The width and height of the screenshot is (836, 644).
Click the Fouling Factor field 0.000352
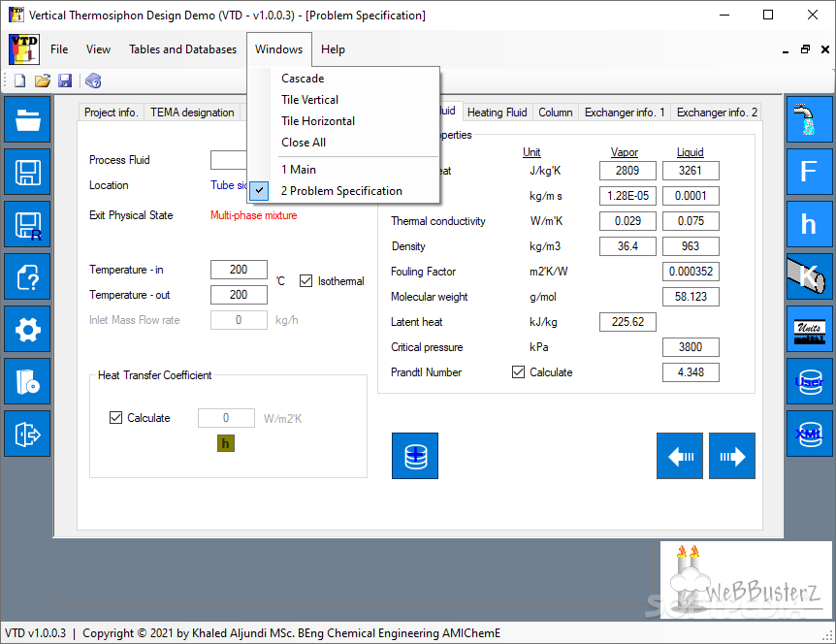[691, 272]
